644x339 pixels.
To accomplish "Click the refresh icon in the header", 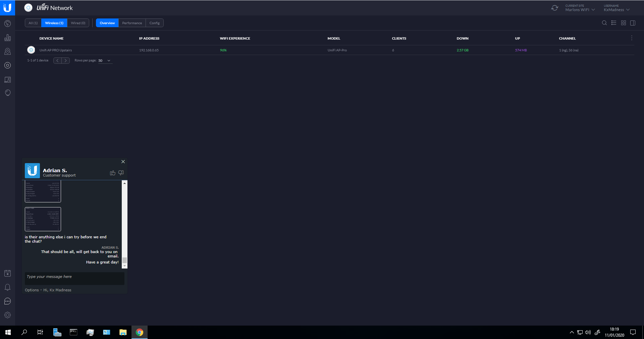I will (554, 8).
